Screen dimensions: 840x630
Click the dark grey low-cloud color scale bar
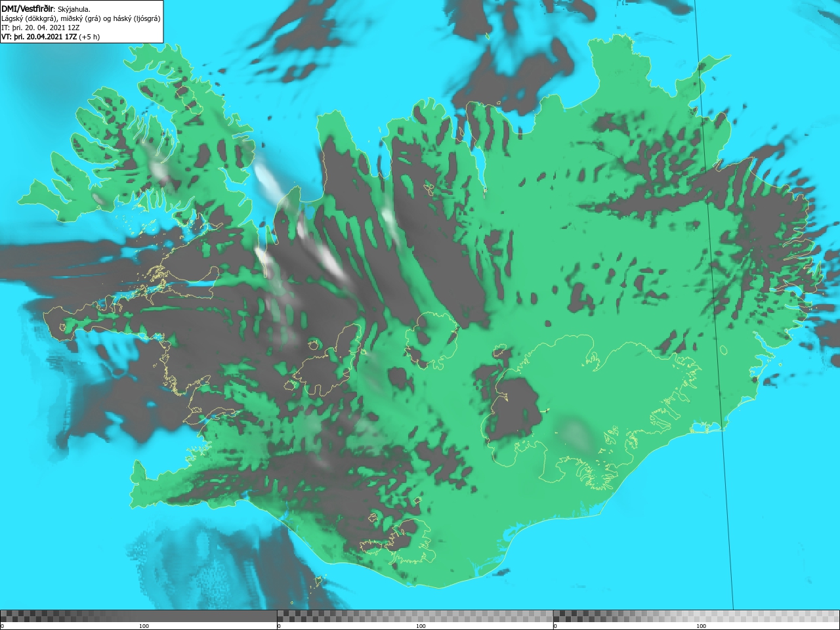point(138,616)
